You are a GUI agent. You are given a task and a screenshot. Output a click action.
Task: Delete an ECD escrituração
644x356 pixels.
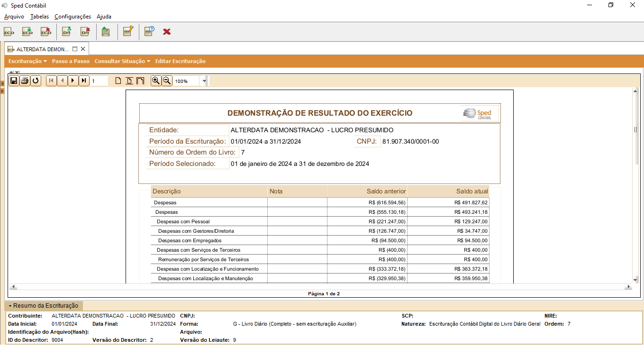(45, 31)
